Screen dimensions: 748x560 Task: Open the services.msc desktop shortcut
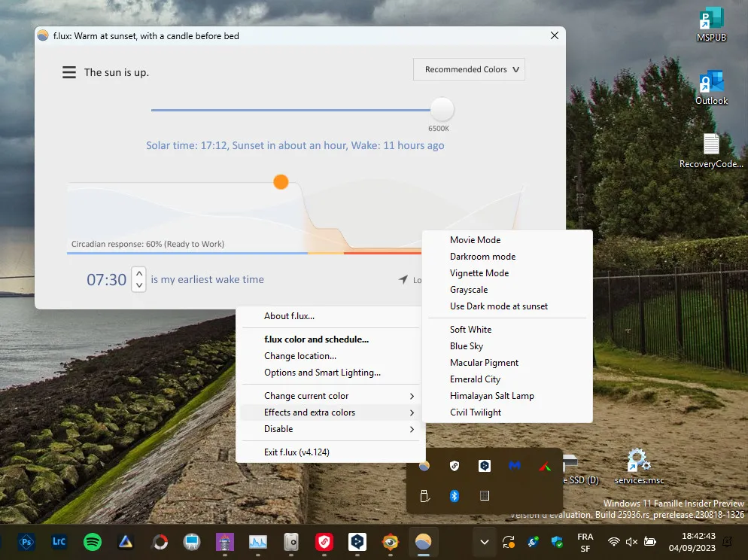[639, 467]
